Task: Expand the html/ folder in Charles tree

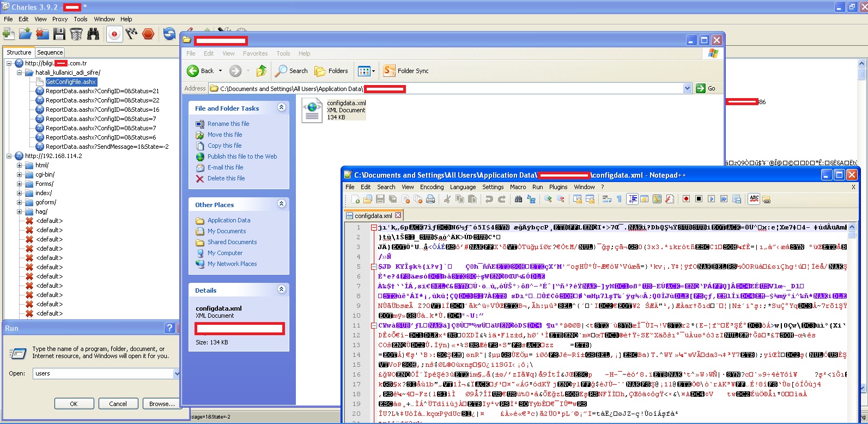Action: [20, 165]
